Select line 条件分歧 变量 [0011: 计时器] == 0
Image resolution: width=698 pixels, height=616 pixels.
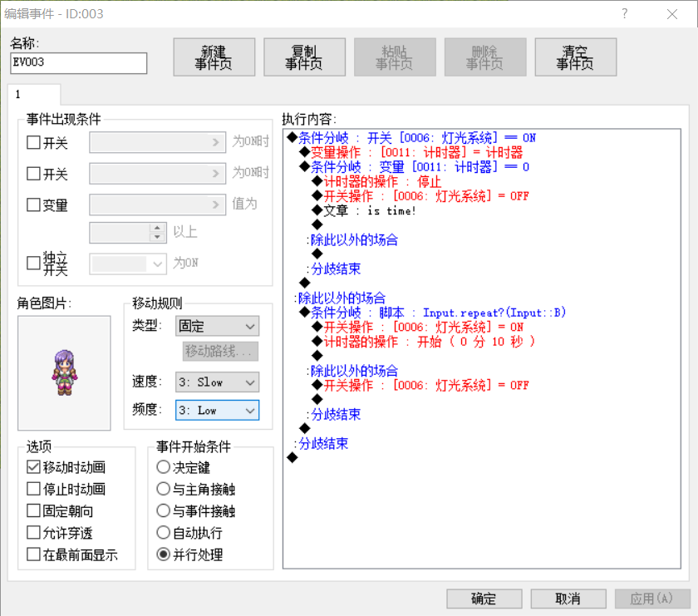tap(415, 167)
